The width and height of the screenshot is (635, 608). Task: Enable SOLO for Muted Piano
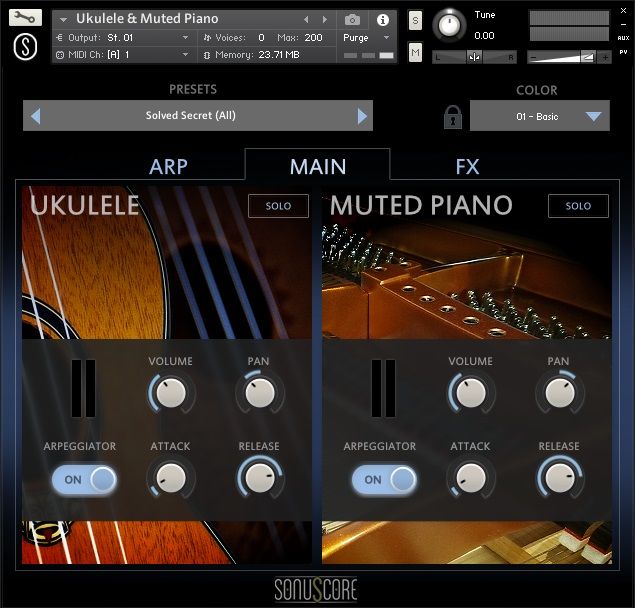pos(578,206)
